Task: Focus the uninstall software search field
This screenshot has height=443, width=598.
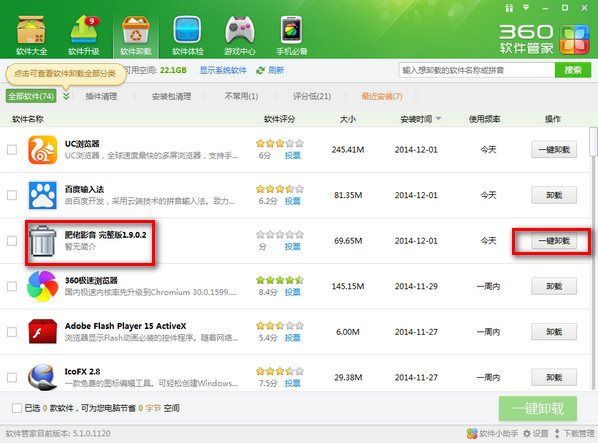Action: 477,70
